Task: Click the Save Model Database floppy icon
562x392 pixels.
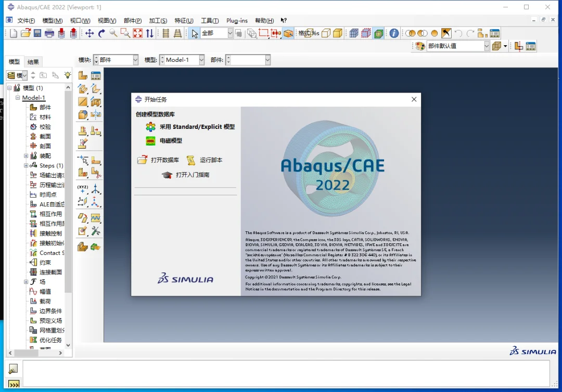Action: pos(37,33)
